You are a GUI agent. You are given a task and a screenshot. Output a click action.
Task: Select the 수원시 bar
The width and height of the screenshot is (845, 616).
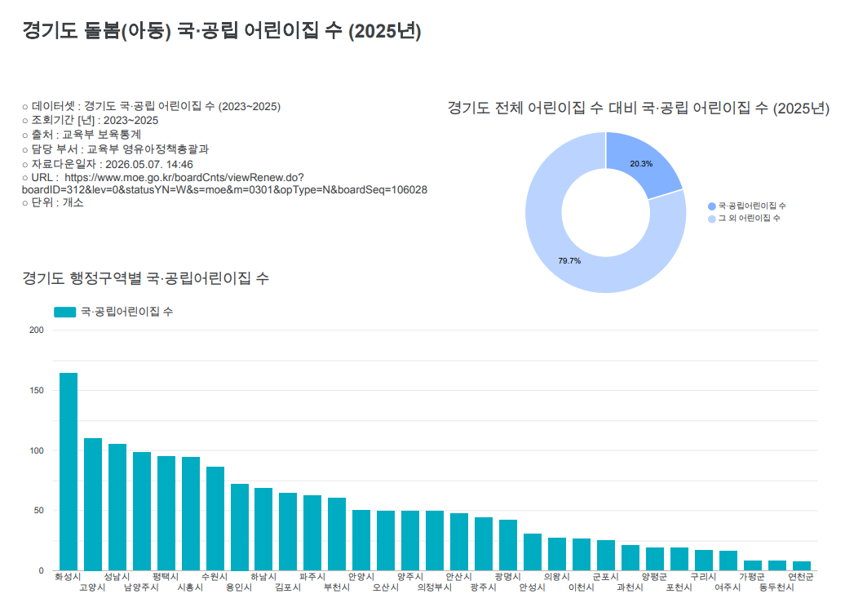(215, 518)
